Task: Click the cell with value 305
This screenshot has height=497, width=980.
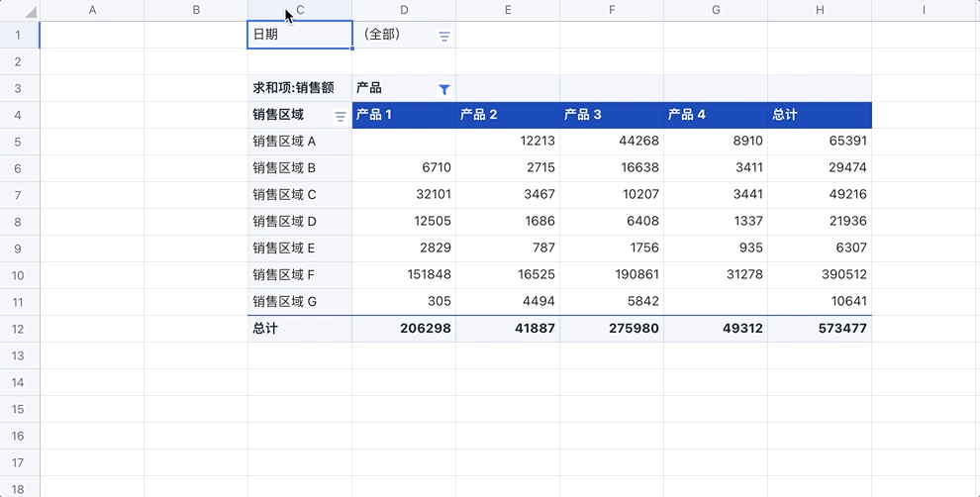Action: tap(404, 302)
